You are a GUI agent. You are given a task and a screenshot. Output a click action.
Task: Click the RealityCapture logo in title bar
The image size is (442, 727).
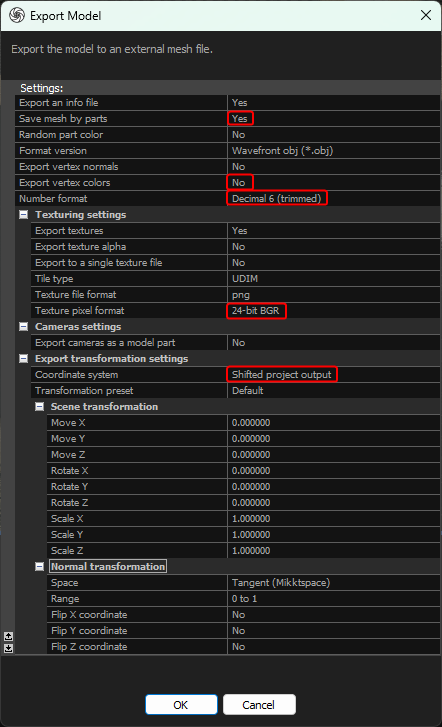[17, 15]
